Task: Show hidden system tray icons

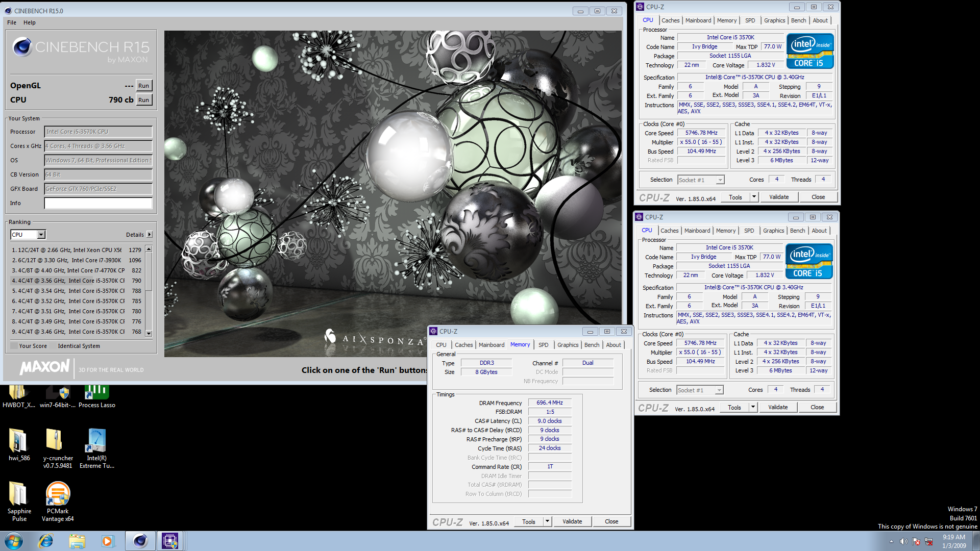Action: (891, 541)
